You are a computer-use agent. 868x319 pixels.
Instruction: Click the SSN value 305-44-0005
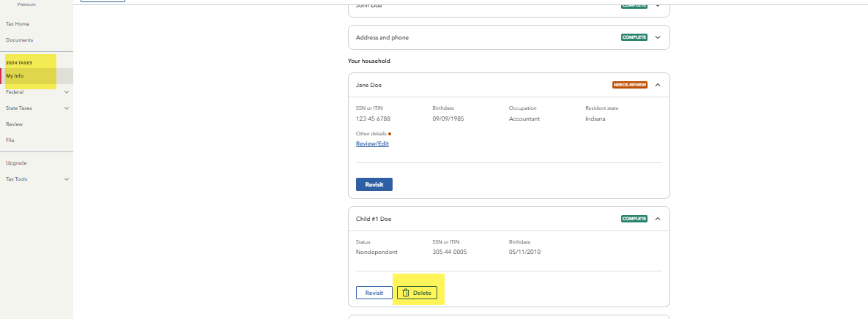coord(449,252)
